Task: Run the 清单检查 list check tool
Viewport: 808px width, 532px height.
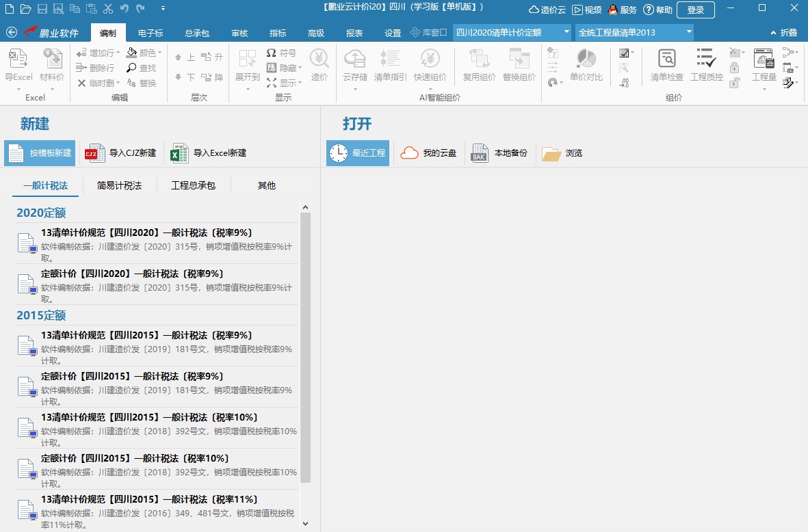Action: 667,65
